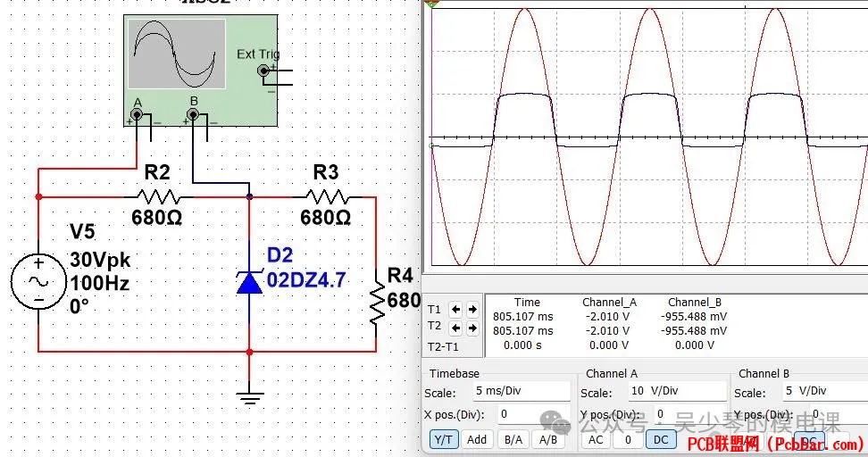Switch timebase to B/A mode

click(513, 440)
